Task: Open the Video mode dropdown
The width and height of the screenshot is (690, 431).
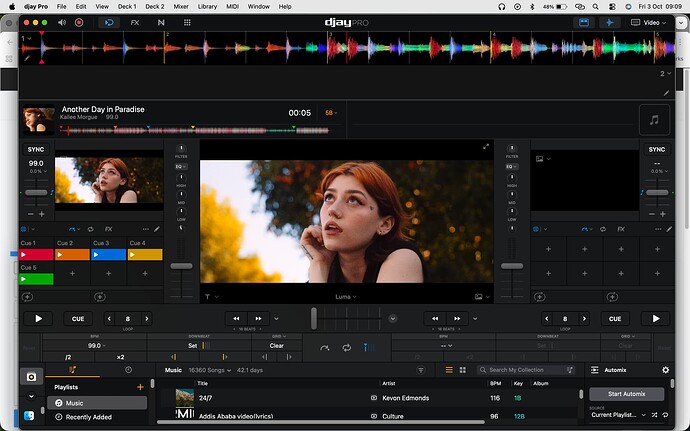Action: pos(654,21)
